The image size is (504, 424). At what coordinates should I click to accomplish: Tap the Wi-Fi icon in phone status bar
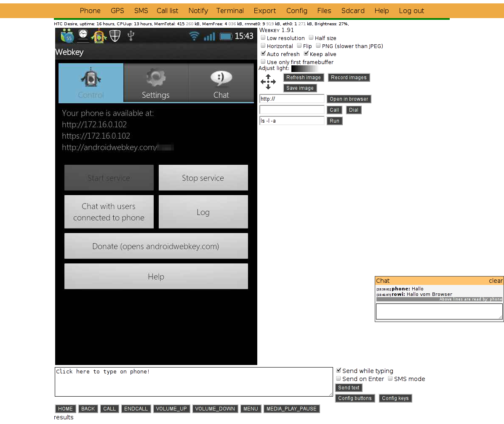click(194, 36)
